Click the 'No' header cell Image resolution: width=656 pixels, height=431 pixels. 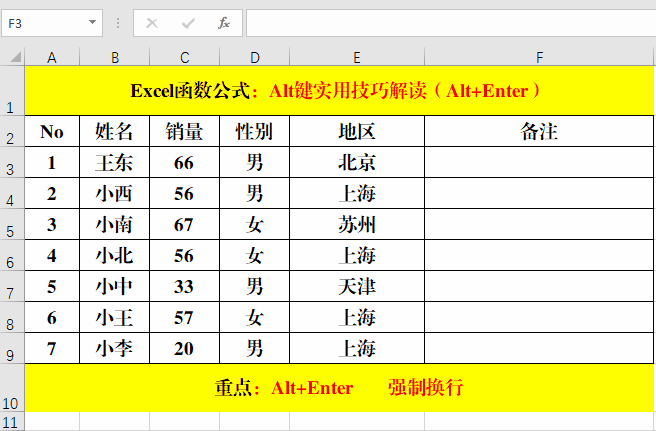tap(52, 131)
